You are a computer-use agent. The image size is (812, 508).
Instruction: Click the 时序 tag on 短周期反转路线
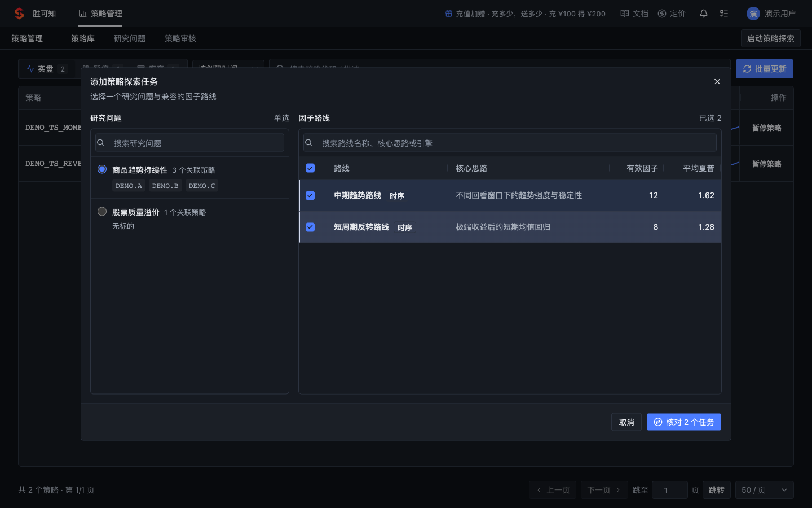(x=405, y=227)
